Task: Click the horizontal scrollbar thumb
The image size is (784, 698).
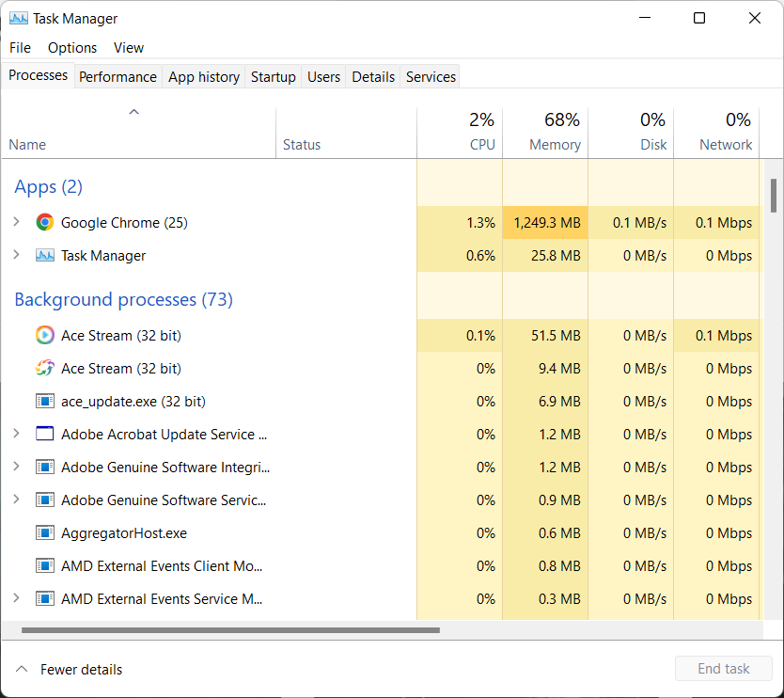Action: coord(230,630)
